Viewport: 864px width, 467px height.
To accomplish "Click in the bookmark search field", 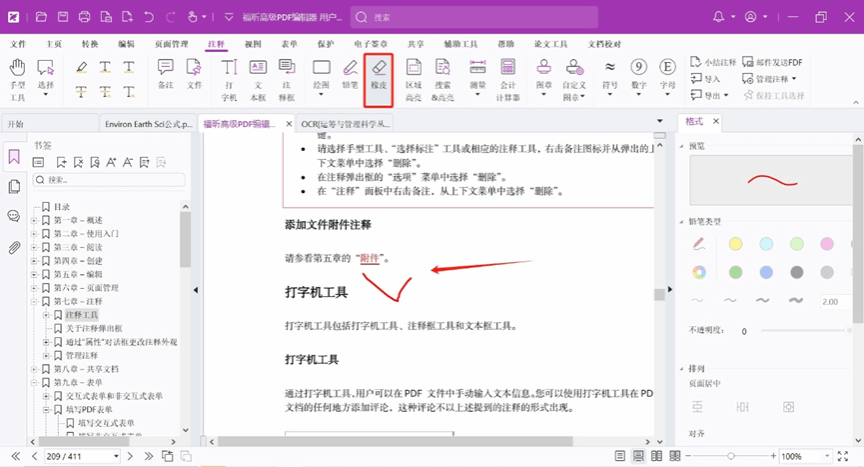I will pyautogui.click(x=105, y=180).
